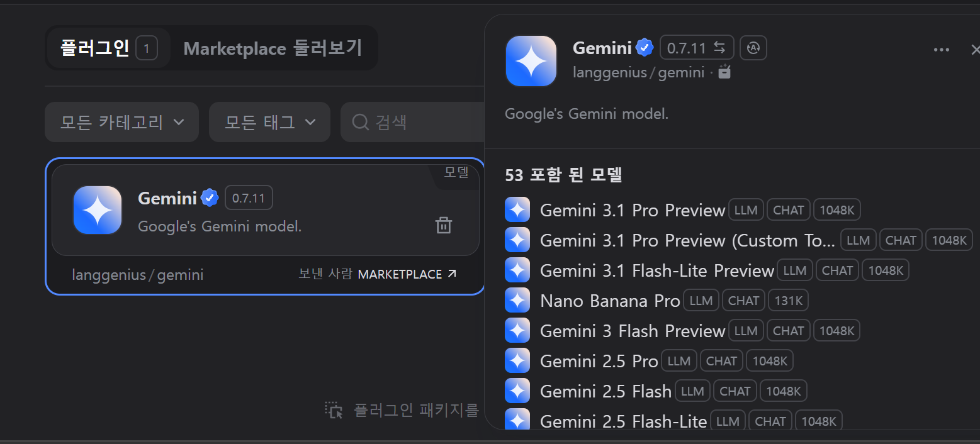Click CHAT tag on Gemini 2.5 Flash
Image resolution: width=980 pixels, height=444 pixels.
point(735,391)
